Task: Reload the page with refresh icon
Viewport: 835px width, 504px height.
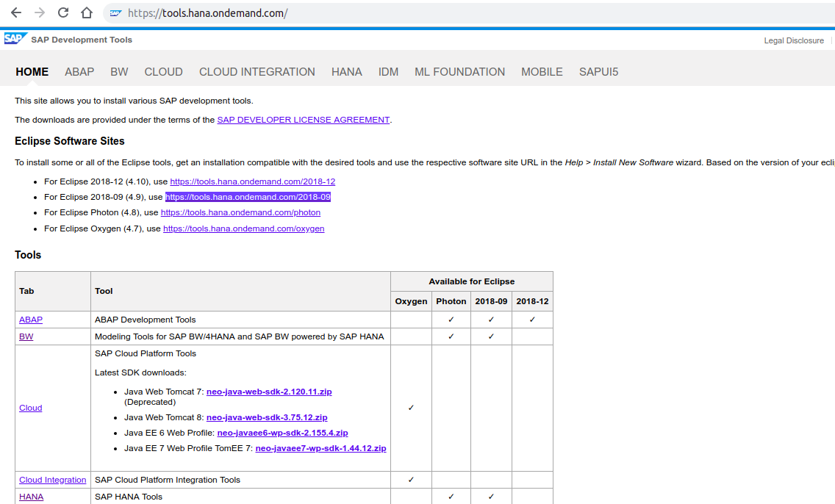Action: [x=63, y=13]
